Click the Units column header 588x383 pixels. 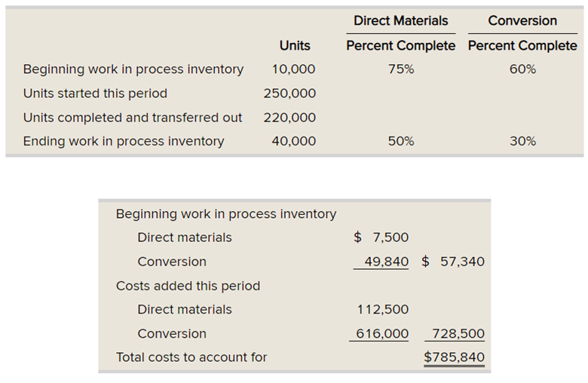tap(294, 45)
